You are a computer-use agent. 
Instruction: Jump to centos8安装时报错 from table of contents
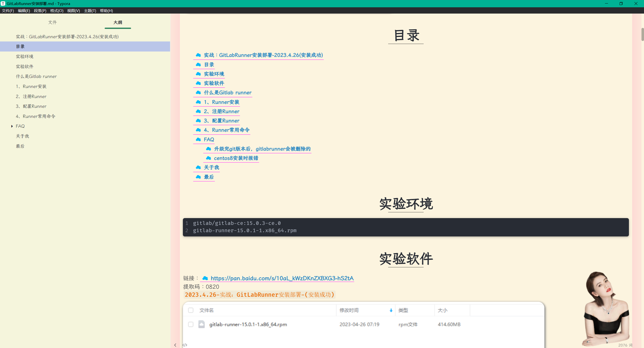tap(236, 158)
